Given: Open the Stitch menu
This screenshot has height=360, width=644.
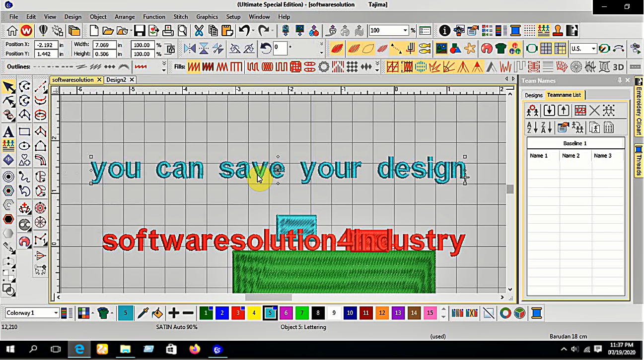Looking at the screenshot, I should tap(180, 16).
